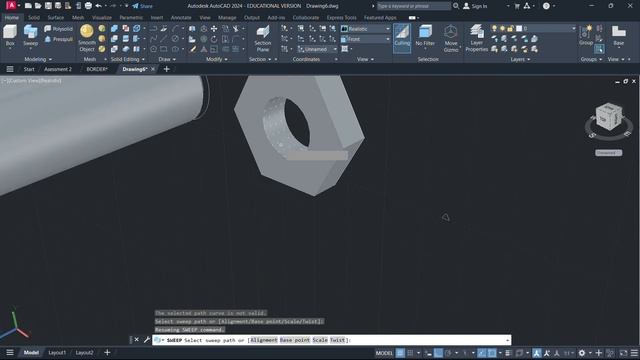This screenshot has width=640, height=360.
Task: Open the file tabs hamburger menu
Action: (10, 69)
